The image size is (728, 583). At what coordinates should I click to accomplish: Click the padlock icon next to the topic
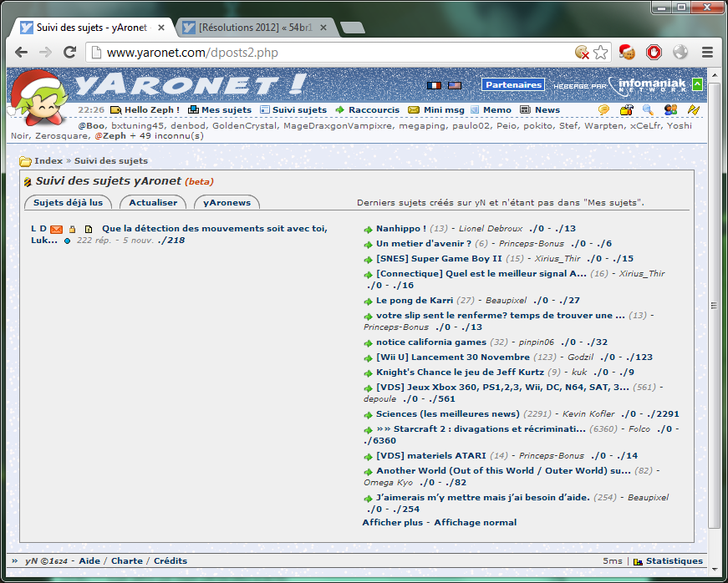[73, 229]
